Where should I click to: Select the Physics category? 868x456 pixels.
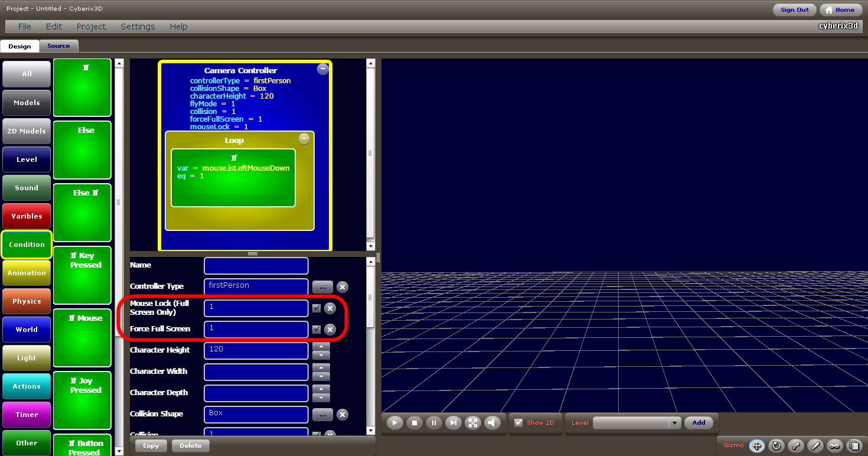[x=27, y=301]
